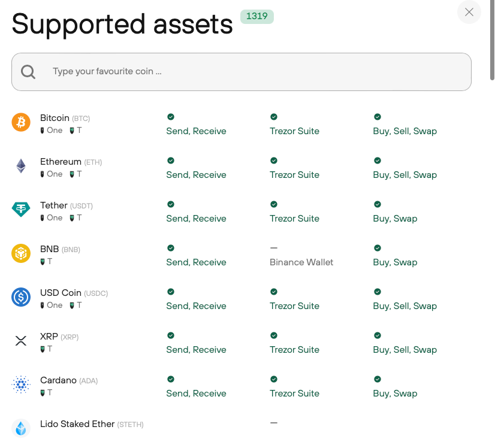Screen dimensions: 495x448
Task: Select the Ethereum logo
Action: 21,166
